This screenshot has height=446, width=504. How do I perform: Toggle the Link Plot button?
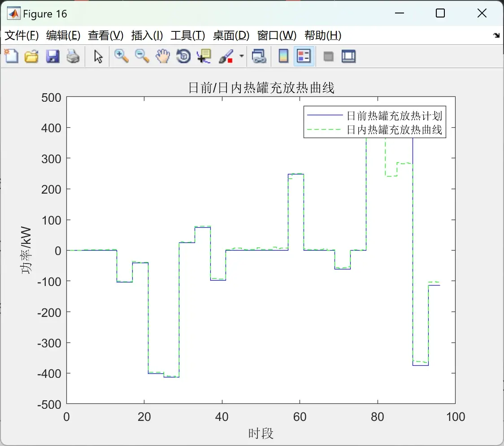pos(259,56)
